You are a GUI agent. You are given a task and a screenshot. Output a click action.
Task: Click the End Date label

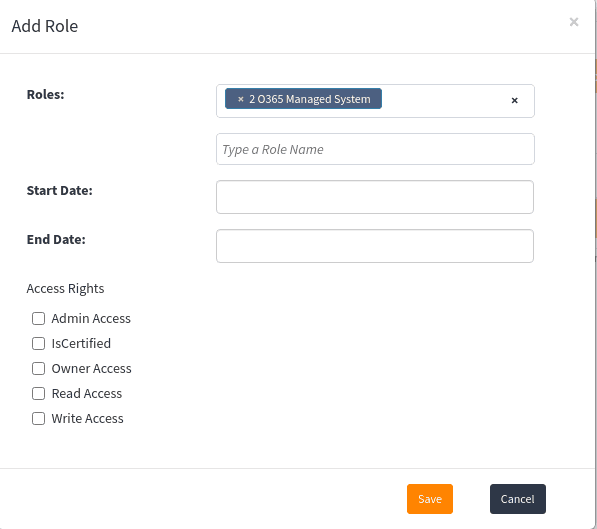click(x=56, y=240)
